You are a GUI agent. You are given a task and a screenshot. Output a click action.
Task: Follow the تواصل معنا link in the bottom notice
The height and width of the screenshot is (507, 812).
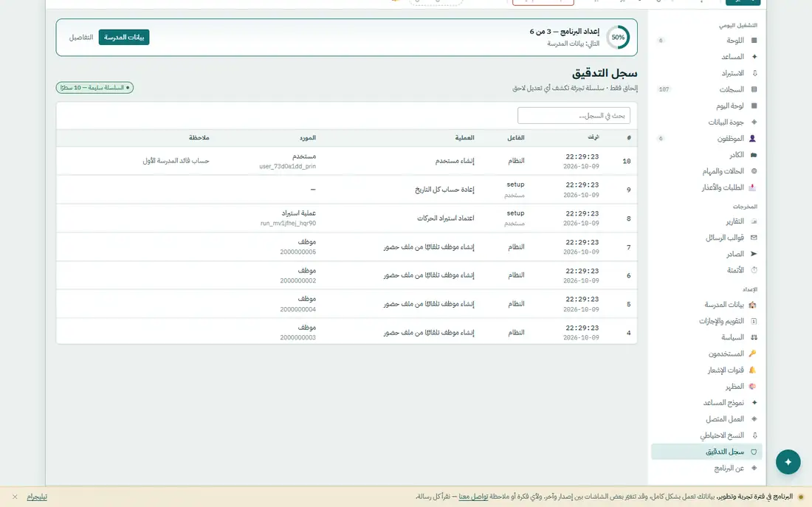[x=473, y=497]
